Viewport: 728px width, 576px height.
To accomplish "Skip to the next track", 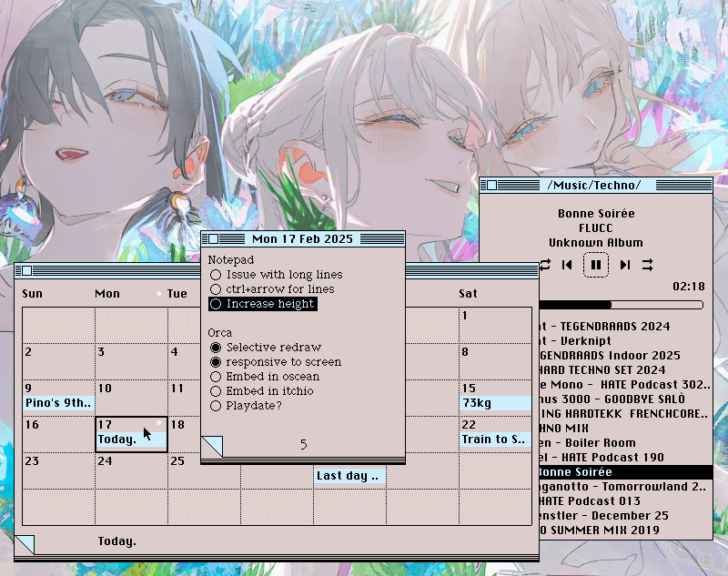I will click(625, 265).
